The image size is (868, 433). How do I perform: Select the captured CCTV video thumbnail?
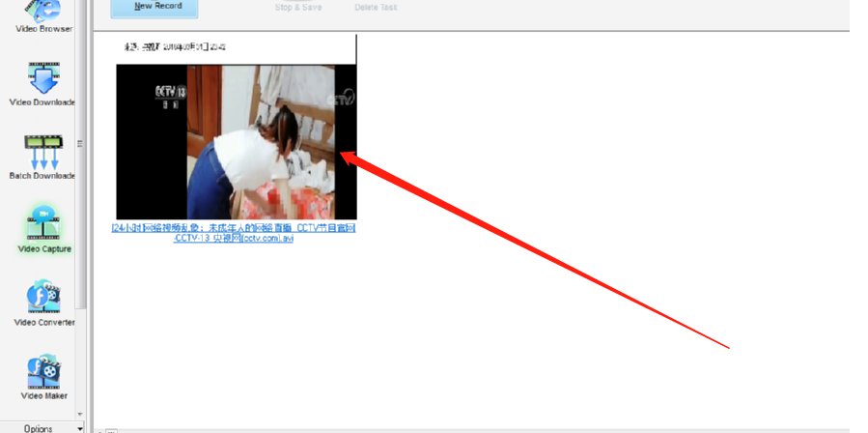[237, 142]
